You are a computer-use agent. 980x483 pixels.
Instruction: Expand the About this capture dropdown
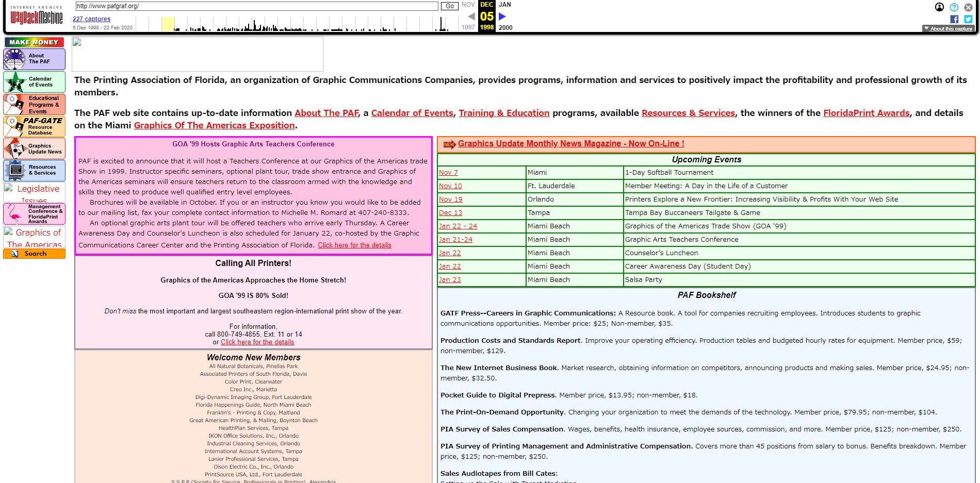(948, 29)
